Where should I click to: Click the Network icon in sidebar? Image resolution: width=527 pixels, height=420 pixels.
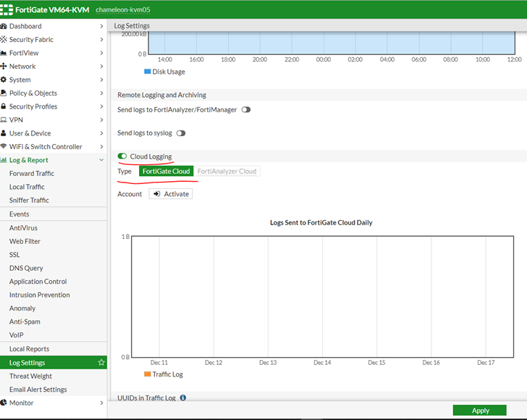pos(4,67)
